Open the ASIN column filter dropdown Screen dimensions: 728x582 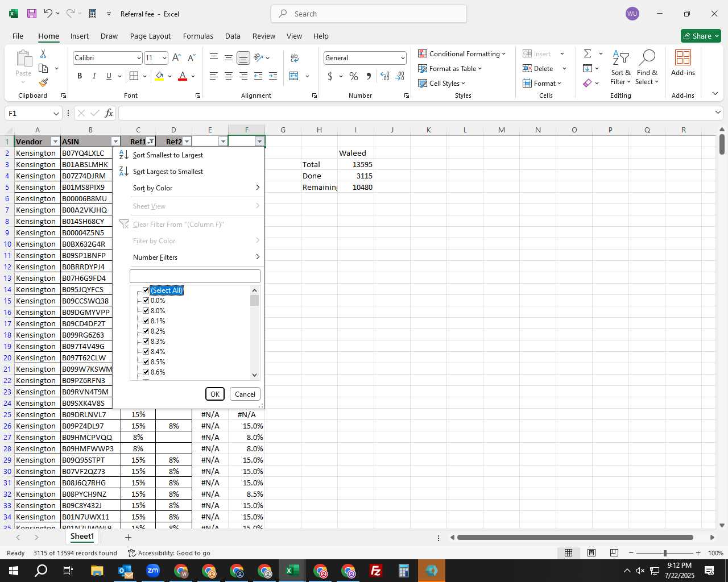point(115,142)
